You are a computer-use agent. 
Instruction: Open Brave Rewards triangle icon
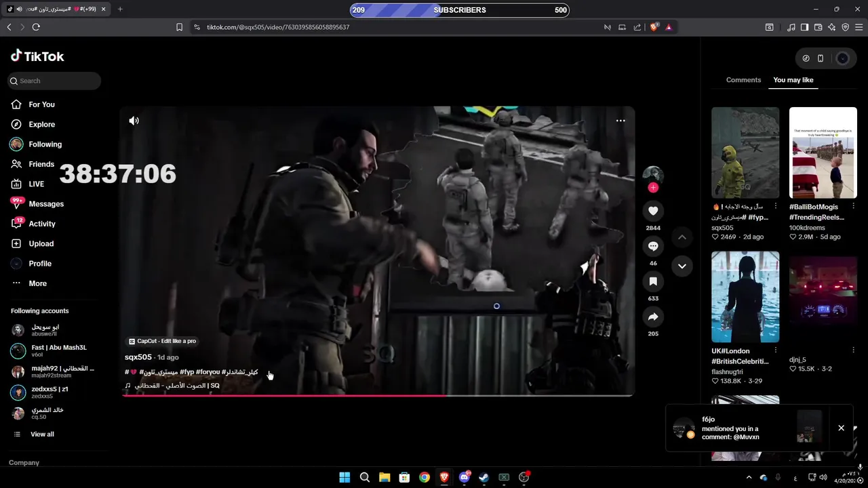coord(669,27)
